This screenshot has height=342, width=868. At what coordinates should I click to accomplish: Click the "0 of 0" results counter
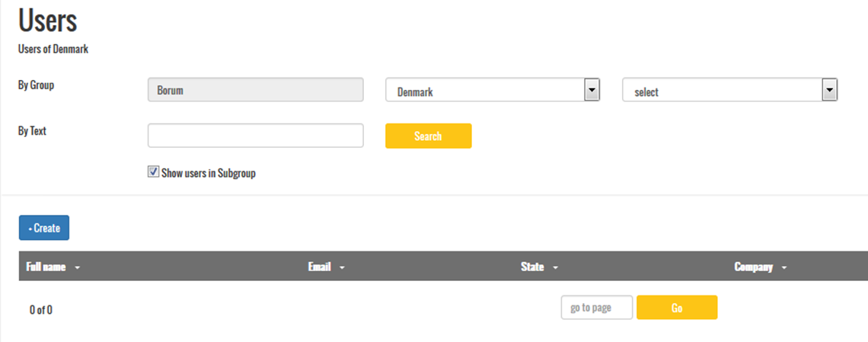[x=41, y=310]
